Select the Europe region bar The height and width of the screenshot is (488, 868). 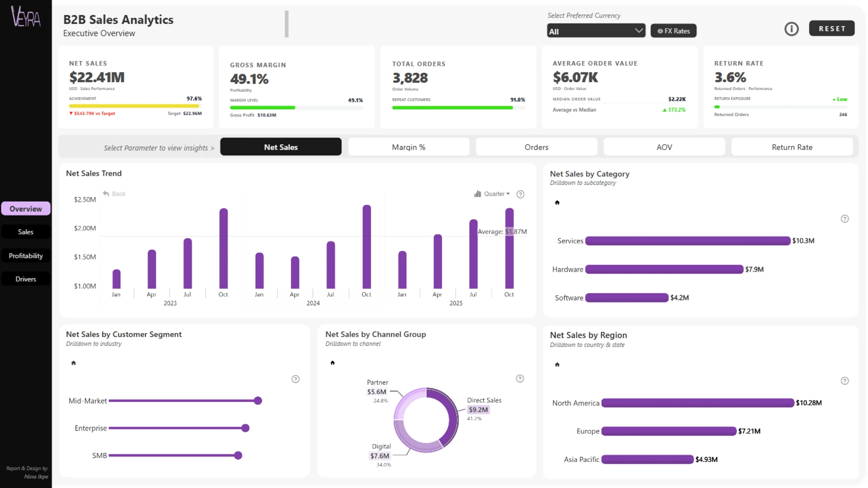coord(669,431)
